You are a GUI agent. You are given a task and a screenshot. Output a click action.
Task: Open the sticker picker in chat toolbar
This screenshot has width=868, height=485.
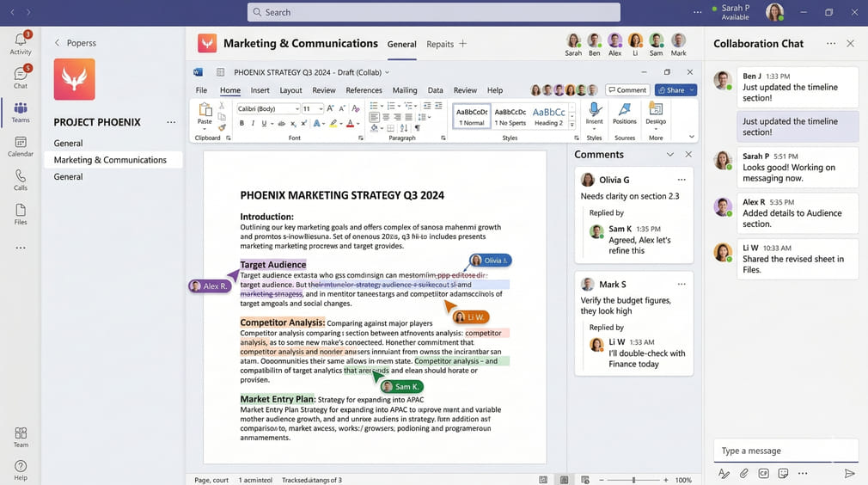(783, 473)
